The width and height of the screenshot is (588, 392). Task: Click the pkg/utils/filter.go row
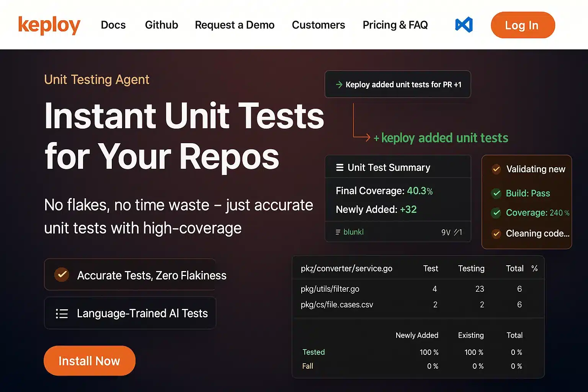418,289
